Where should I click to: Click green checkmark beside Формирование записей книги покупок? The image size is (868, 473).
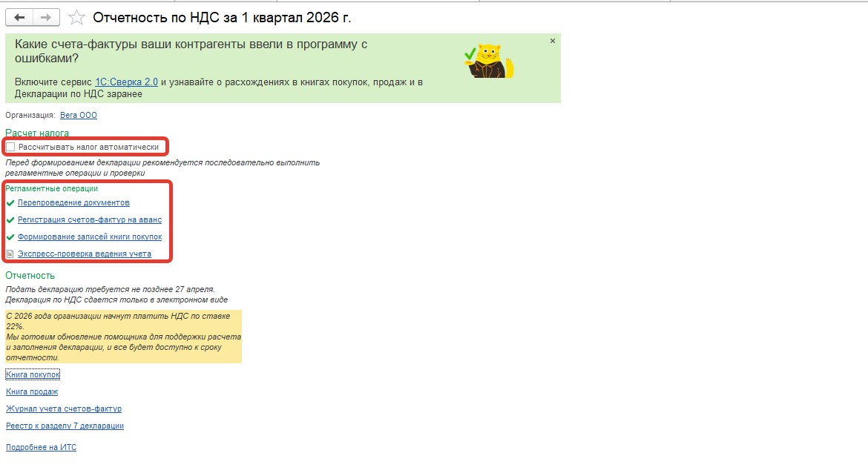click(10, 237)
